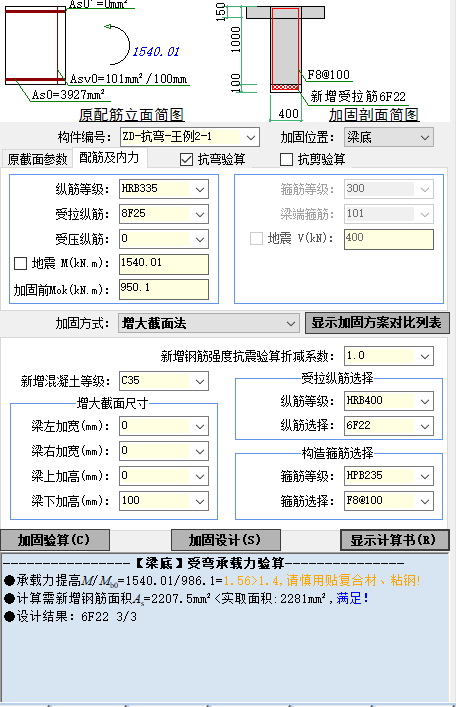Open the 构件编号 dropdown
Viewport: 456px width, 707px height.
click(x=190, y=137)
